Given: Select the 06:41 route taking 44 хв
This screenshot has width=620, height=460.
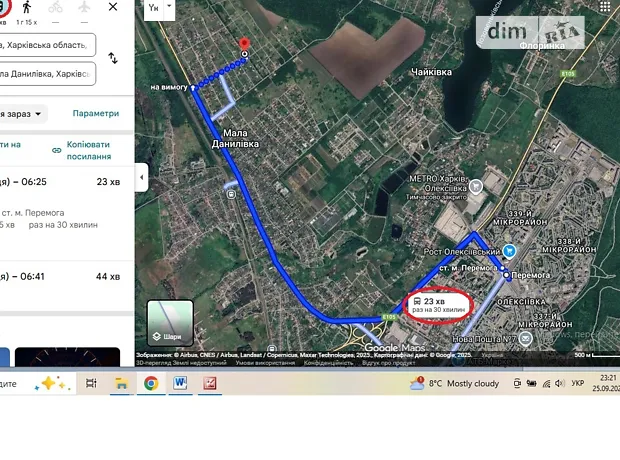Looking at the screenshot, I should click(60, 276).
